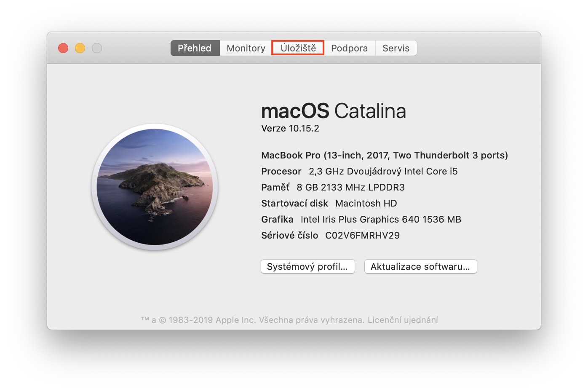588x392 pixels.
Task: Click the macOS Catalina title text
Action: (x=333, y=111)
